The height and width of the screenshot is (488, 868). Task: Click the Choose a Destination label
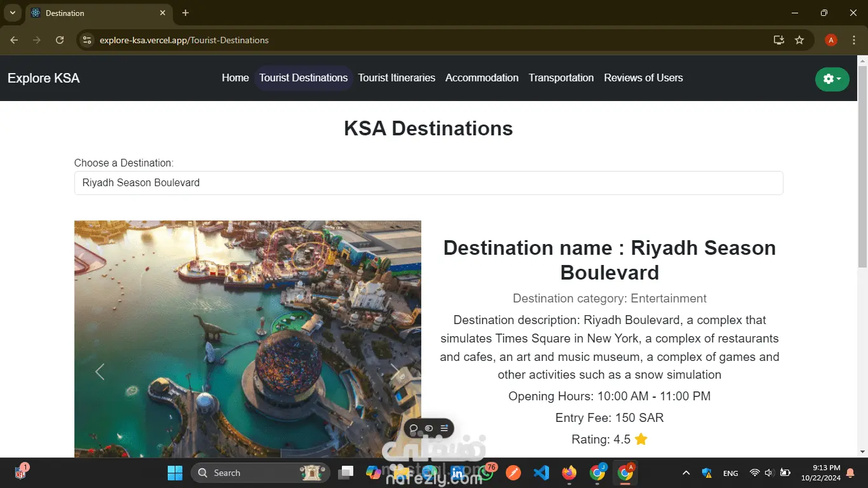124,163
